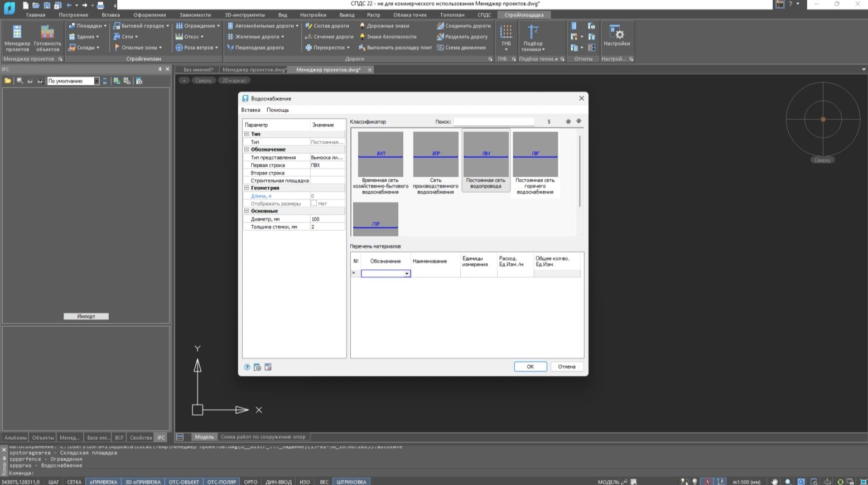Open the Главная ribbon tab
The width and height of the screenshot is (868, 485).
[36, 15]
